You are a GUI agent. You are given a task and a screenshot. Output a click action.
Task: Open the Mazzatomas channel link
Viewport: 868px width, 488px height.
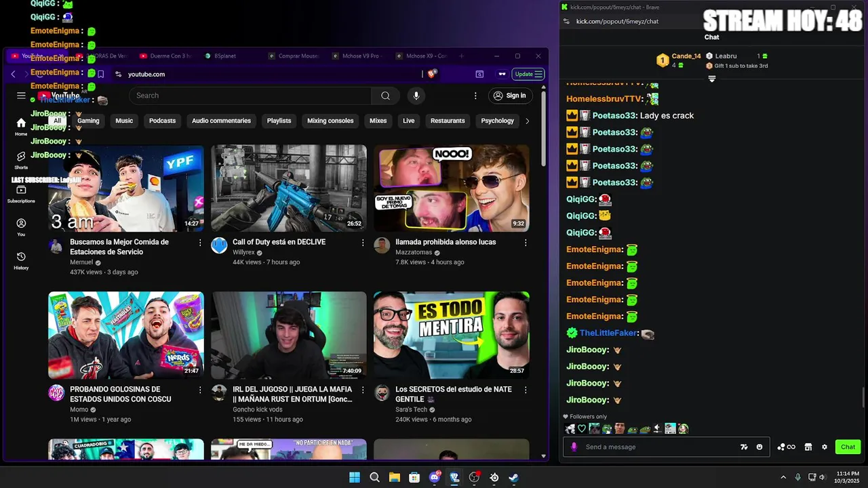[414, 252]
